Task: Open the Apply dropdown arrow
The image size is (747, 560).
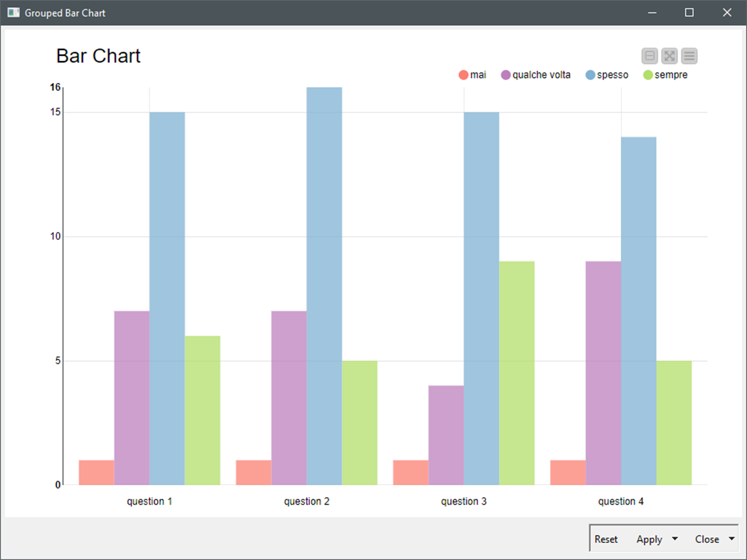Action: (675, 539)
